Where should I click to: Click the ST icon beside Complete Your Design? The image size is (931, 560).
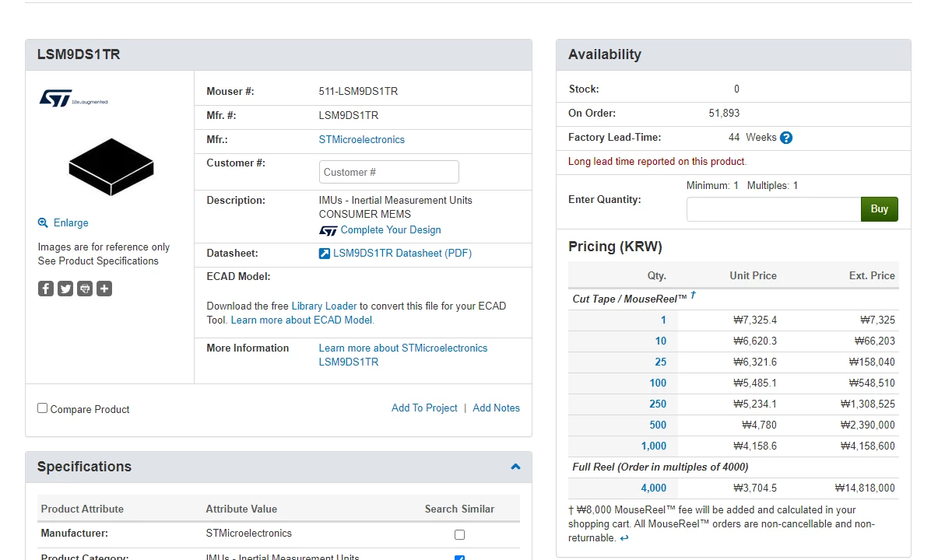pos(328,230)
